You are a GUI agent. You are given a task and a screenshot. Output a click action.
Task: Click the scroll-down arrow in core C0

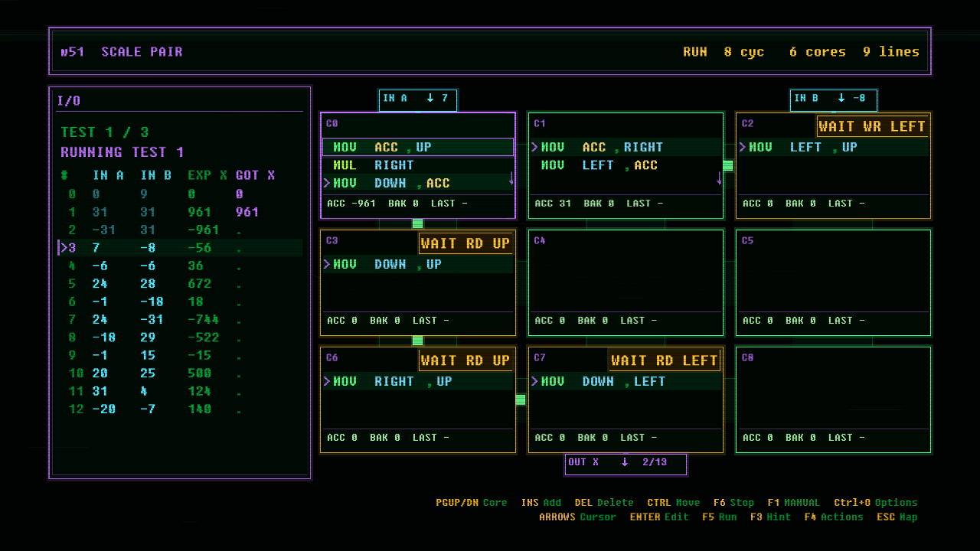point(511,178)
